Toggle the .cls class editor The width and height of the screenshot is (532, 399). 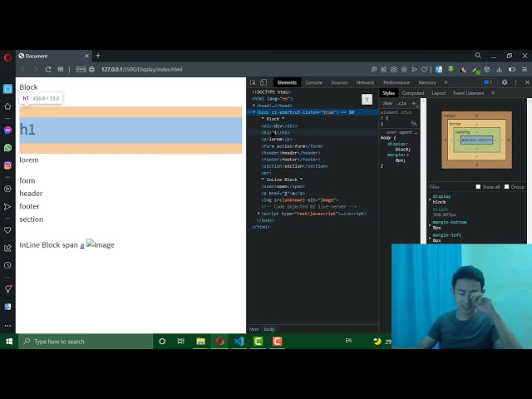[401, 103]
